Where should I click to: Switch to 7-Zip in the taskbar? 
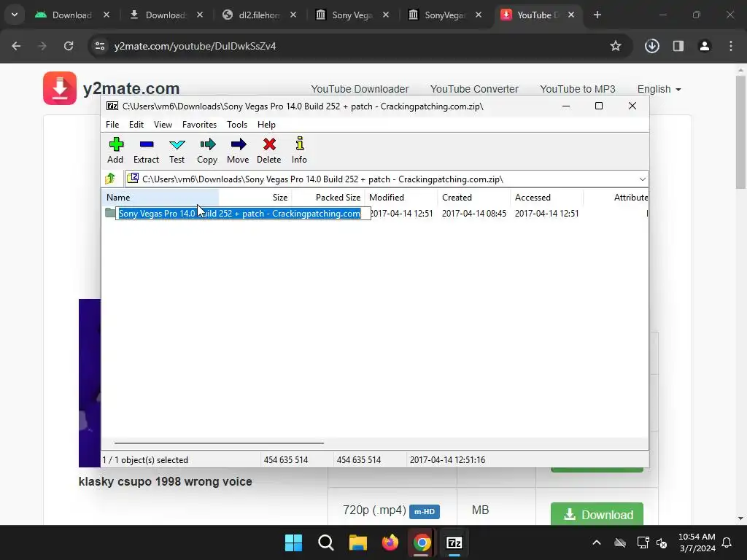click(454, 542)
